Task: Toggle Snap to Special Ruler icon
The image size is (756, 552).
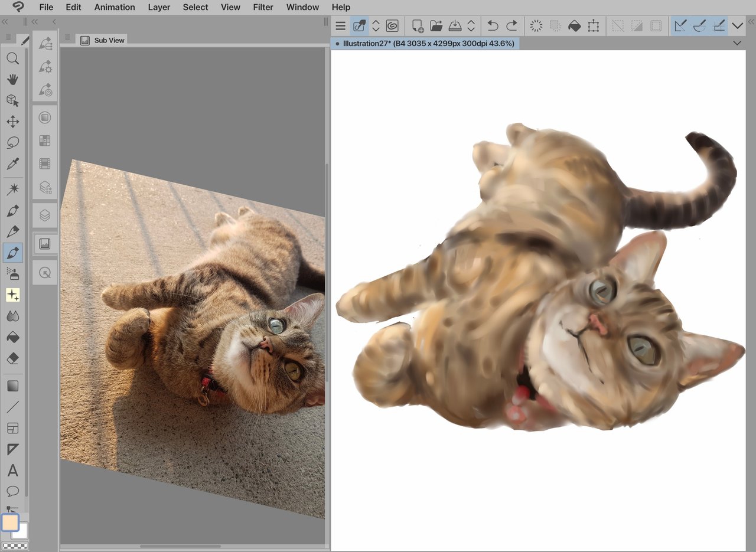Action: click(699, 26)
